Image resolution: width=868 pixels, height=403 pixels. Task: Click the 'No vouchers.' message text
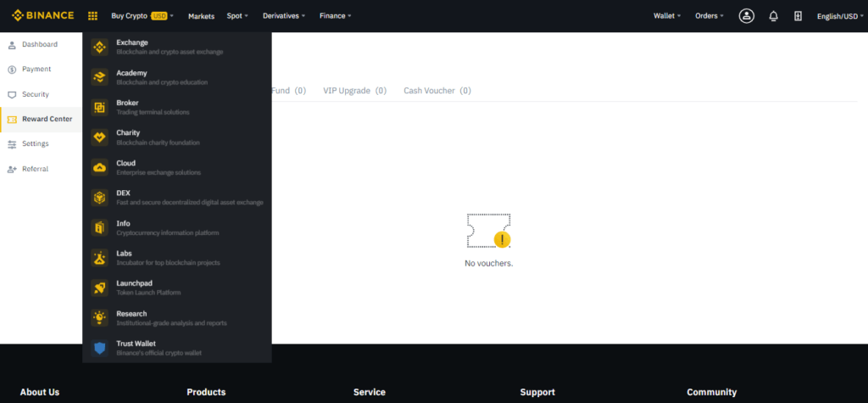coord(489,263)
